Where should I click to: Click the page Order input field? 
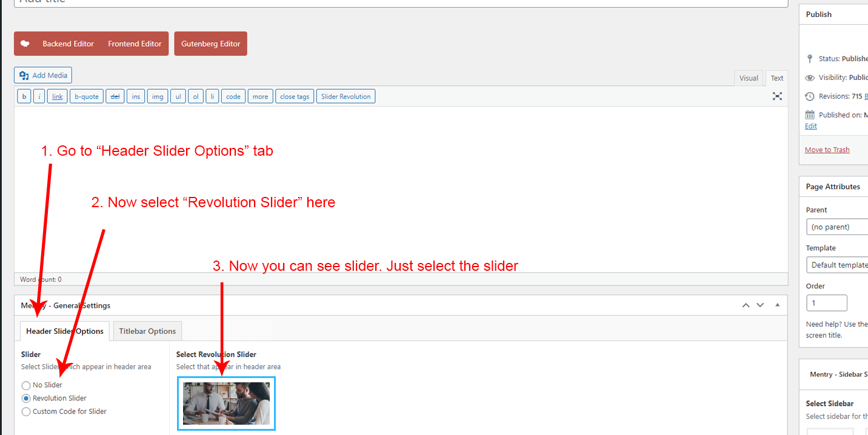tap(826, 303)
